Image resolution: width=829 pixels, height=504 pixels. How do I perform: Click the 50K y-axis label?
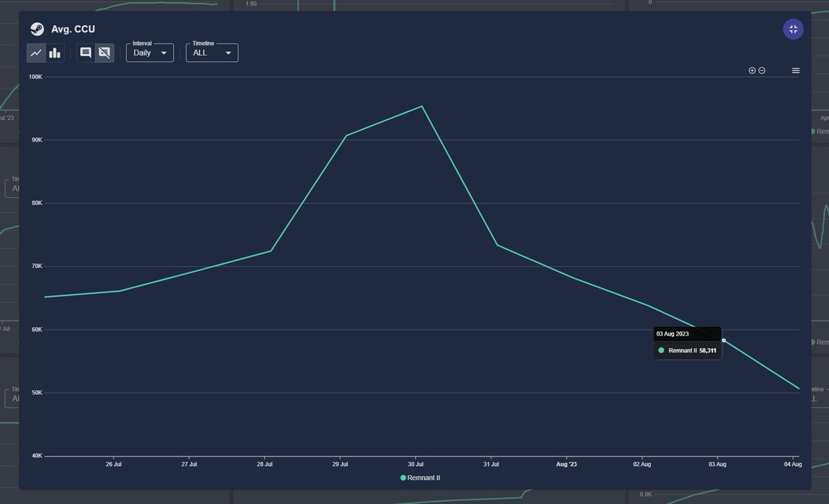pyautogui.click(x=37, y=393)
